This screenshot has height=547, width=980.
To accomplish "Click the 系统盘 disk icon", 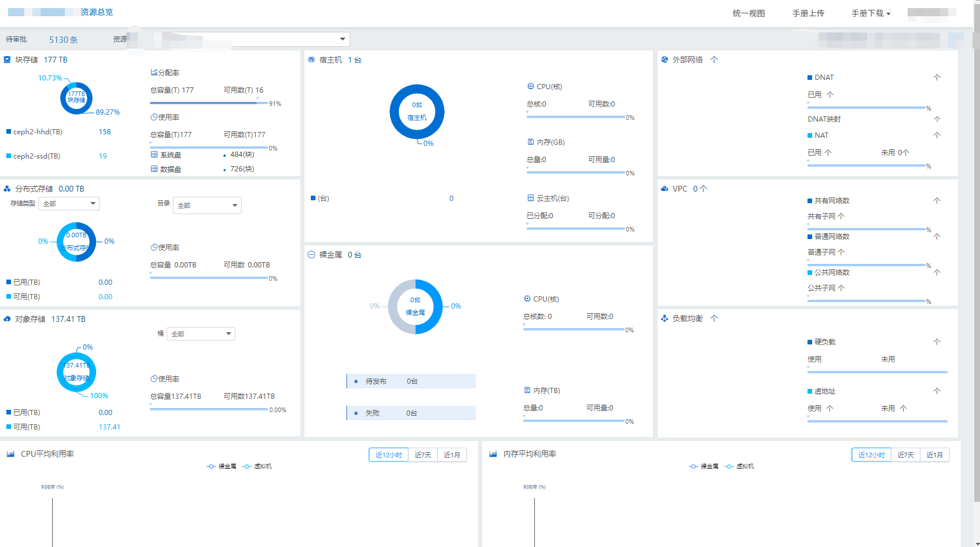I will [154, 155].
